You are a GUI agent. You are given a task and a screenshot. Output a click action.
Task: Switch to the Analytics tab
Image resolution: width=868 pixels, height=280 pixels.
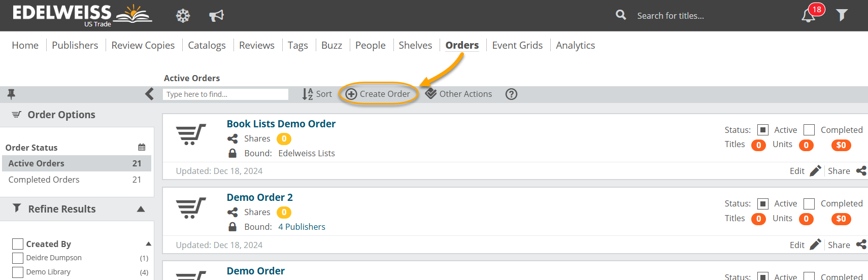575,45
